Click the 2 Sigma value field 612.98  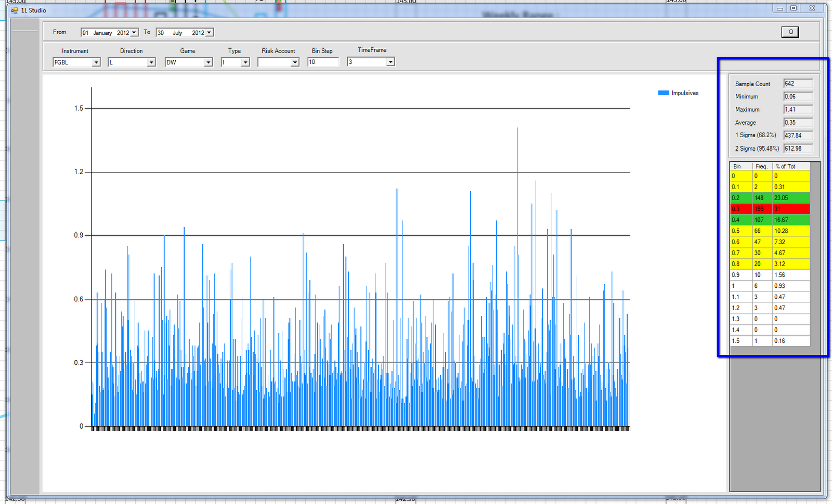[x=798, y=149]
